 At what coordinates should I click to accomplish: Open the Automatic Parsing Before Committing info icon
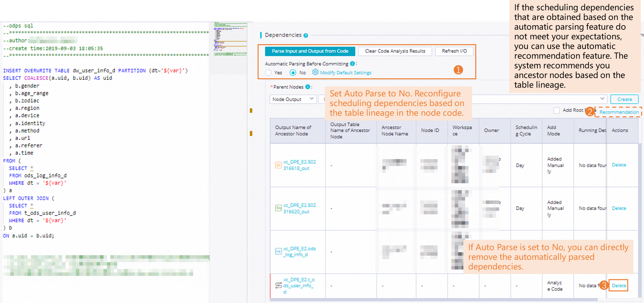coord(352,64)
